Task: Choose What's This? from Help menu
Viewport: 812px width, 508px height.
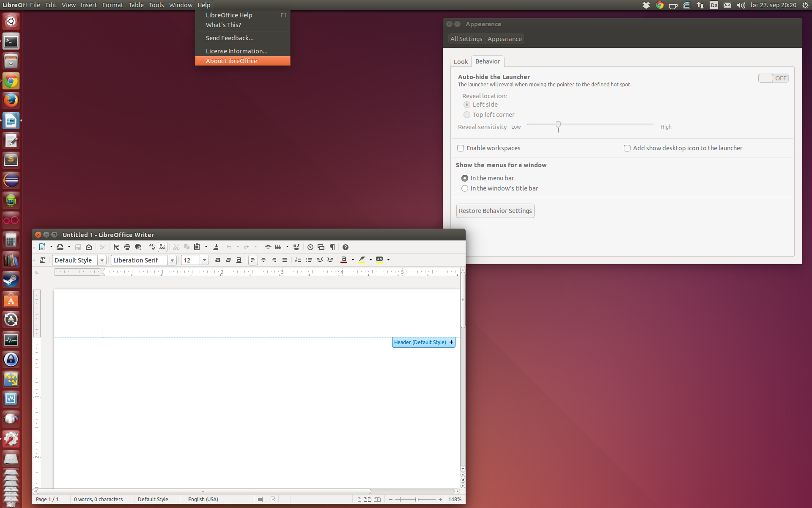Action: pos(243,25)
